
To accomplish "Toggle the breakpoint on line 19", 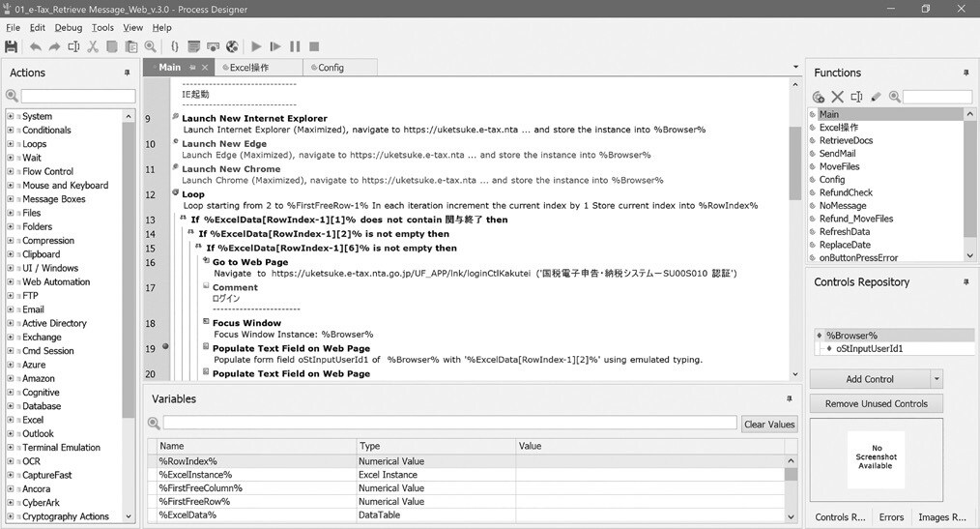I will pos(165,347).
